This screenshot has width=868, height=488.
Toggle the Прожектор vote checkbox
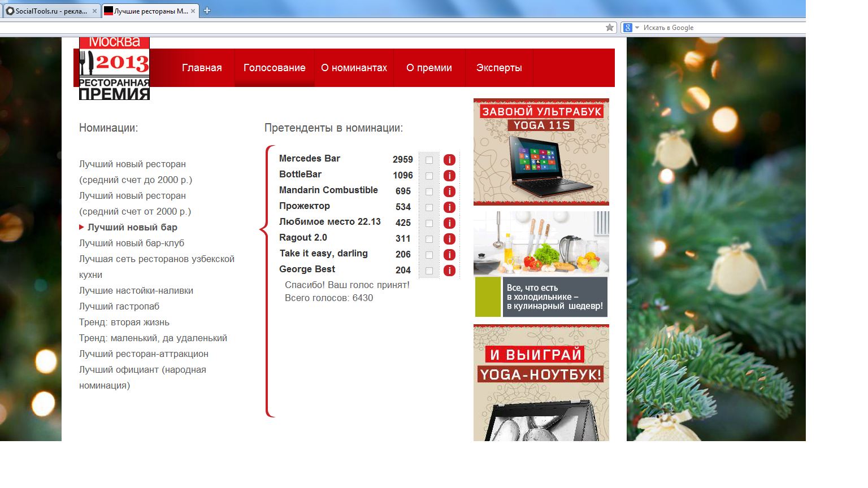tap(429, 207)
